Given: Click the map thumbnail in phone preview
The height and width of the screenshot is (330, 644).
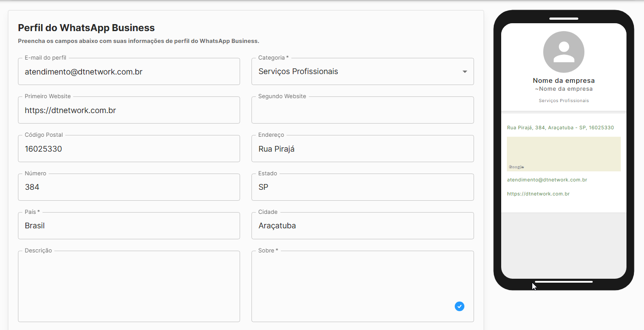Looking at the screenshot, I should click(564, 154).
